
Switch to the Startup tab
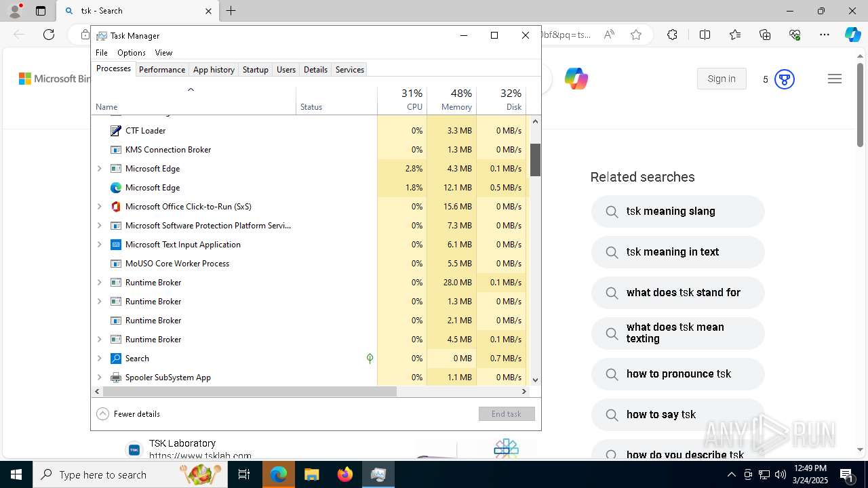[x=256, y=69]
